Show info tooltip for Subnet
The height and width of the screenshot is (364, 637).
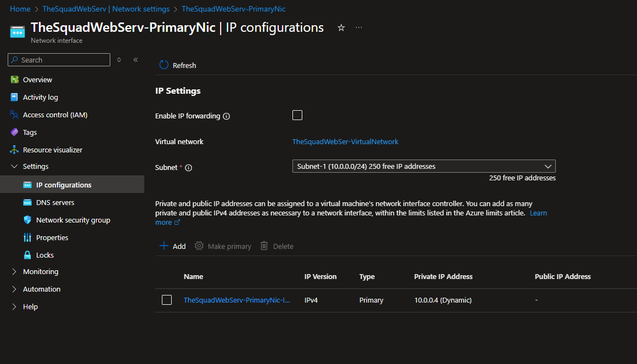pyautogui.click(x=189, y=168)
